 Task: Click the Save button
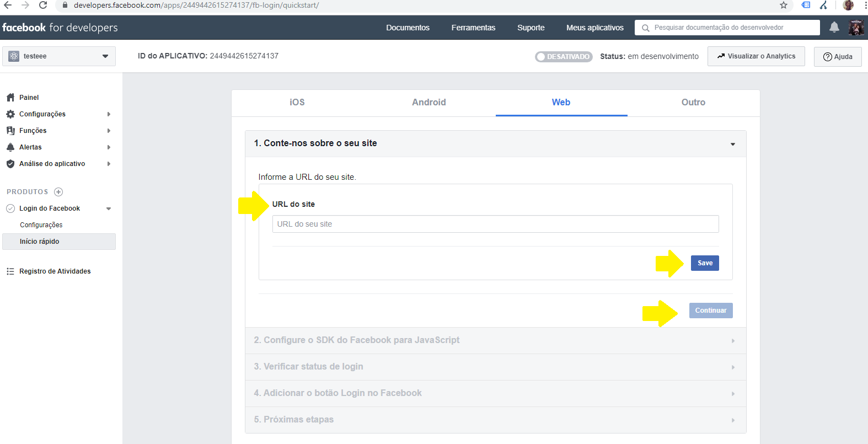[705, 263]
